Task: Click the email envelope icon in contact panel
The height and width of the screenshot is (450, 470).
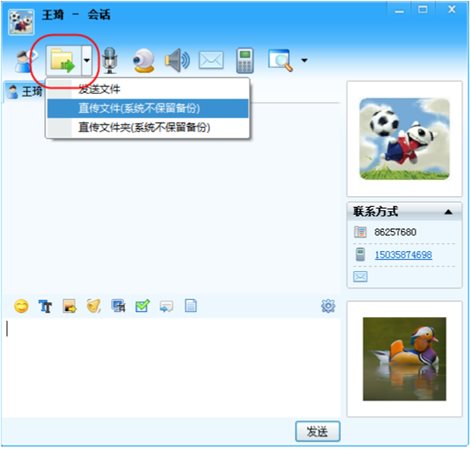Action: [x=360, y=277]
